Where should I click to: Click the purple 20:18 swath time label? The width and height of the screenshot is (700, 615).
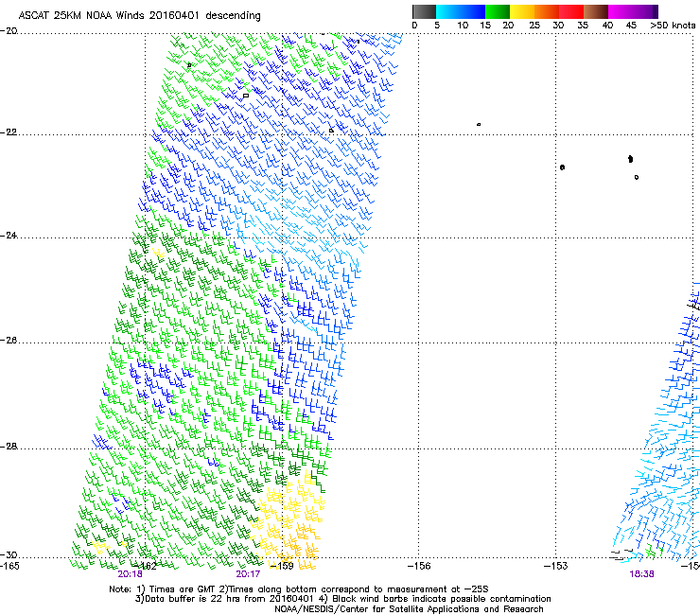pos(131,574)
